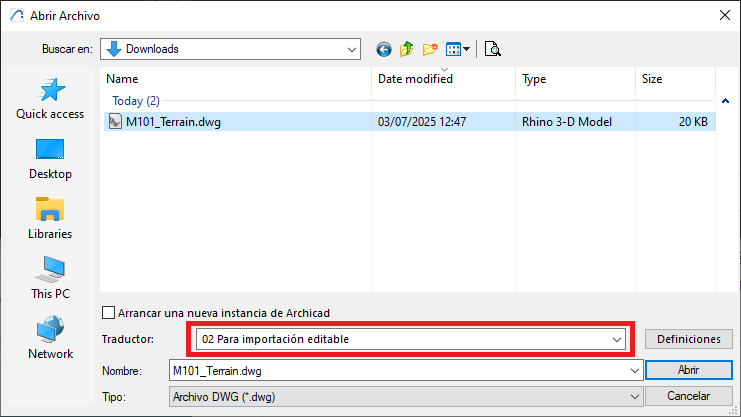
Task: Click the Abrir button
Action: tap(688, 370)
